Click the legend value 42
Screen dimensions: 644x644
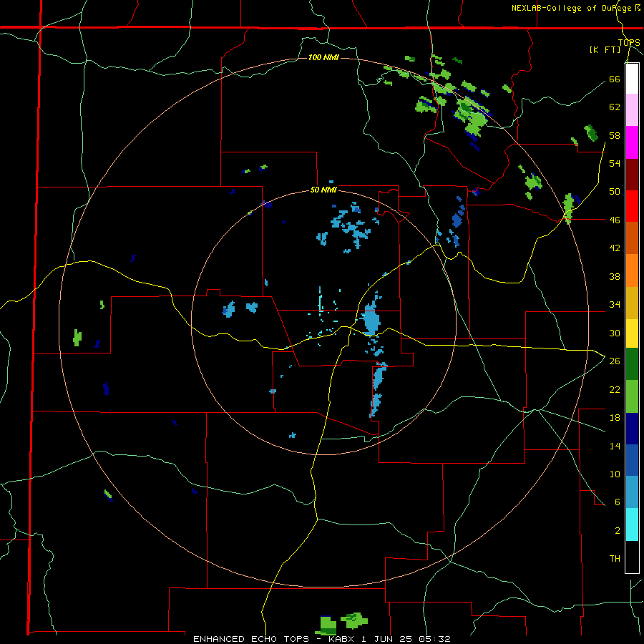tap(615, 248)
